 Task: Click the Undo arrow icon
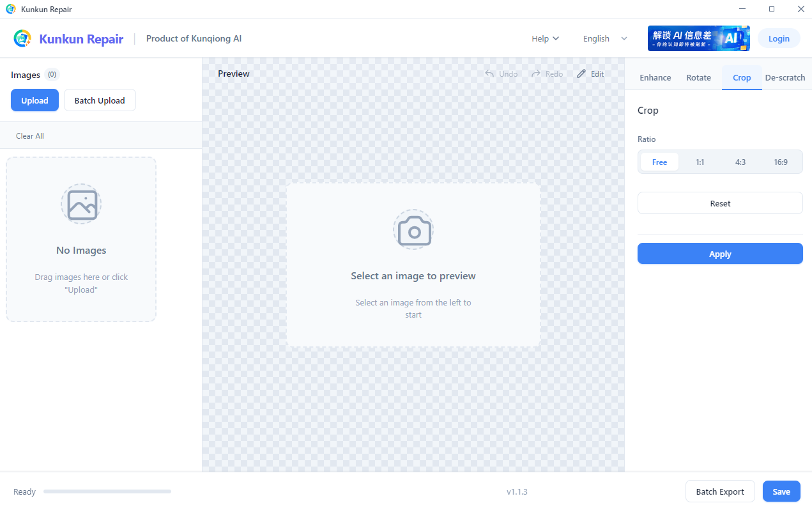[x=489, y=73]
